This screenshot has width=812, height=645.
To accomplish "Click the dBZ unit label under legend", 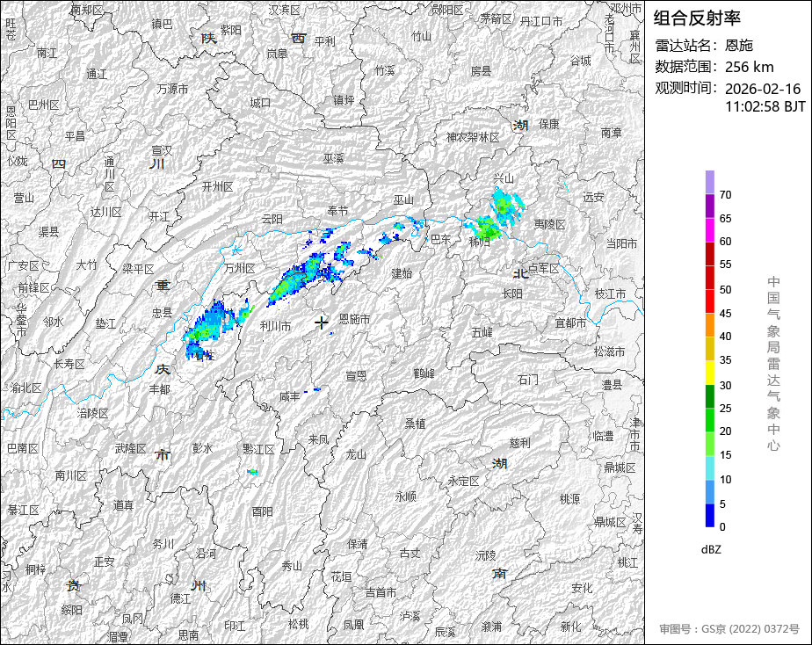I will point(711,550).
